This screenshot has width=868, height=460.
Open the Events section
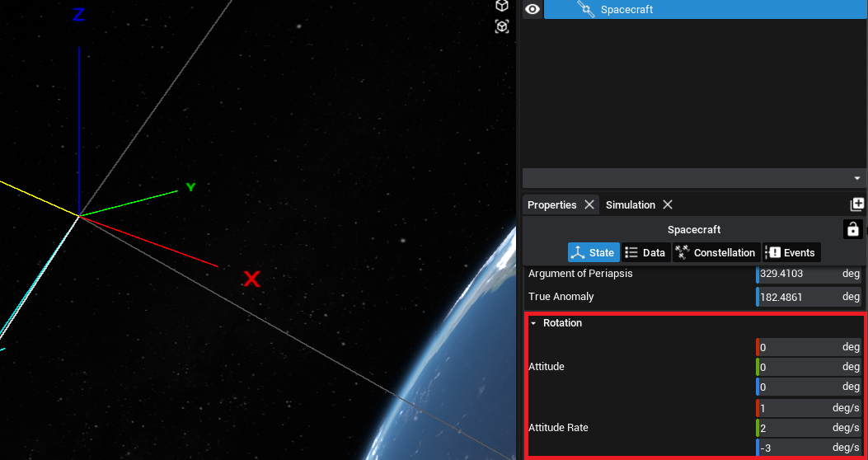coord(790,252)
